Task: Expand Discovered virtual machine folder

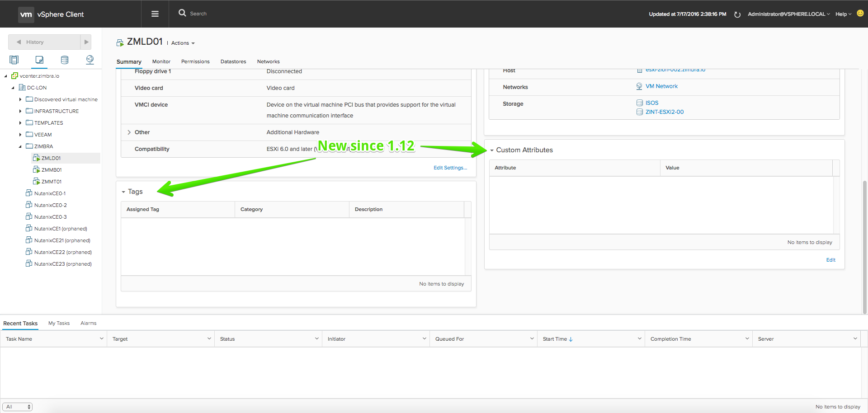Action: [x=20, y=99]
